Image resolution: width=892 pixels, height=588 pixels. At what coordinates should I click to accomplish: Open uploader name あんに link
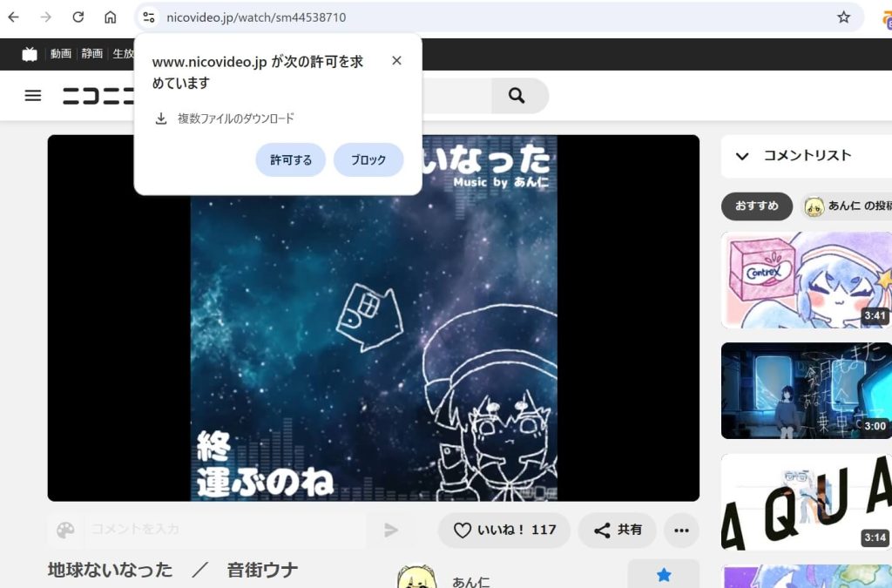pos(470,582)
